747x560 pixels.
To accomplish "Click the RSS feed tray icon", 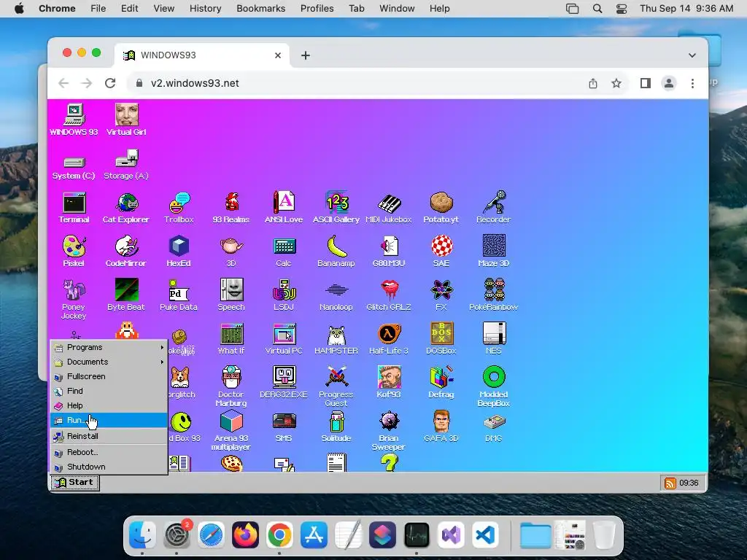I will click(x=670, y=483).
